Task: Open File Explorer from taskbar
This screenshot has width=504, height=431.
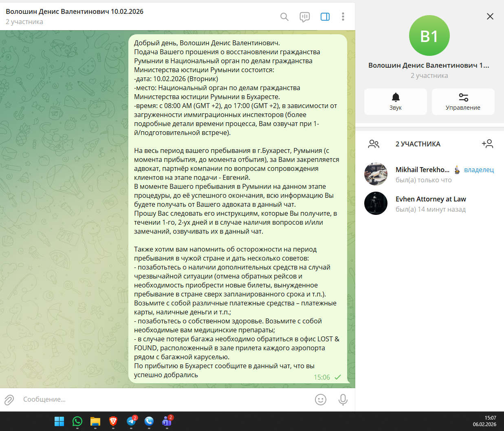Action: coord(95,421)
